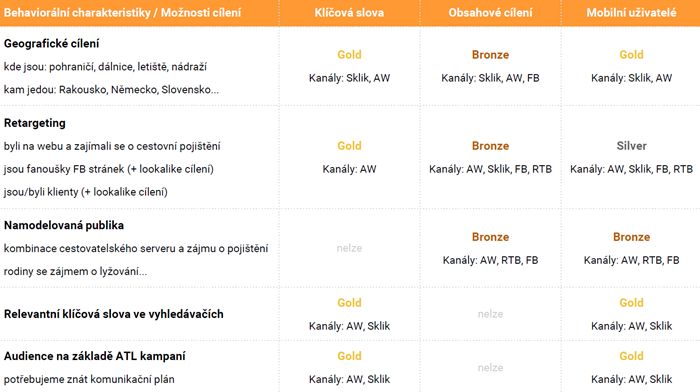Image resolution: width=700 pixels, height=392 pixels.
Task: Click the Klíčová slova column header
Action: (349, 13)
